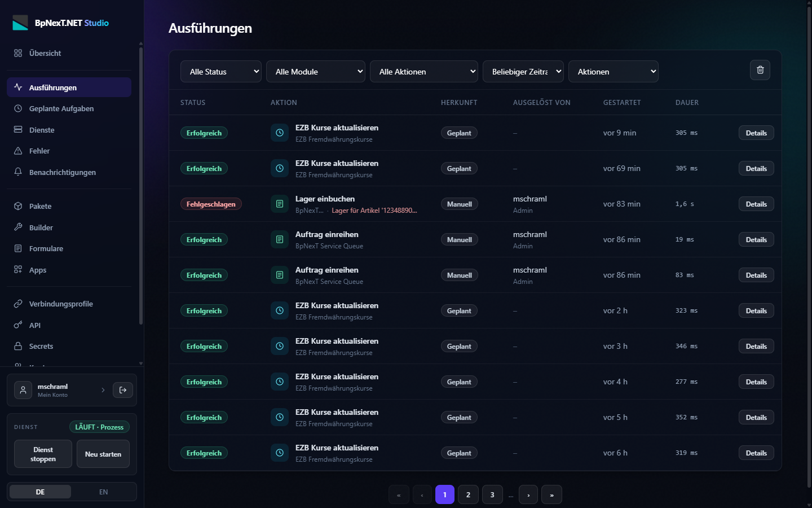Click the Dienst stoppen button
This screenshot has width=812, height=508.
click(x=43, y=454)
